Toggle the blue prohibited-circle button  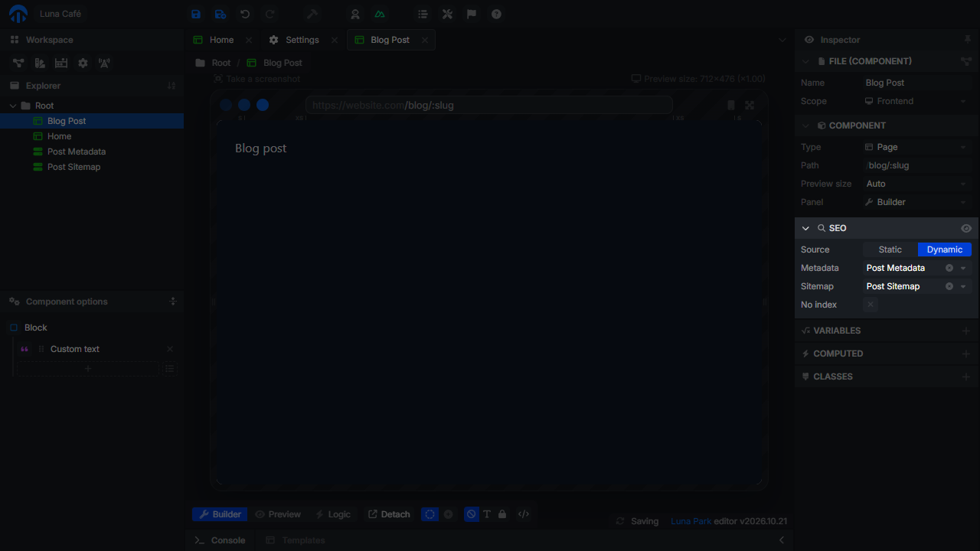[x=472, y=514]
